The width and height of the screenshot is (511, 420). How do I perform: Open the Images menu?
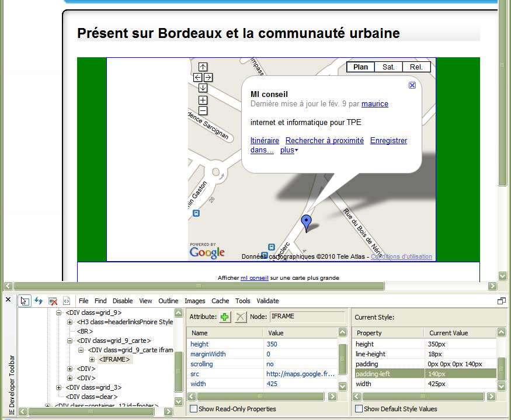click(195, 301)
